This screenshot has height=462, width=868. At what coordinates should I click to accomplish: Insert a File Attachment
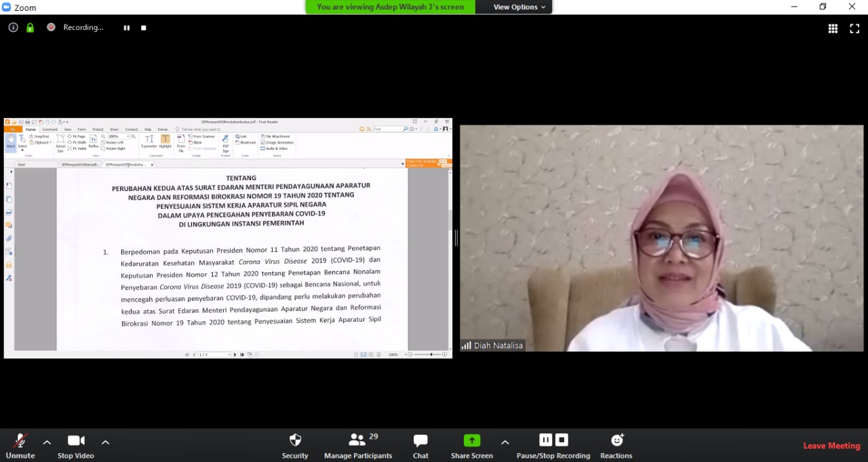(x=275, y=137)
